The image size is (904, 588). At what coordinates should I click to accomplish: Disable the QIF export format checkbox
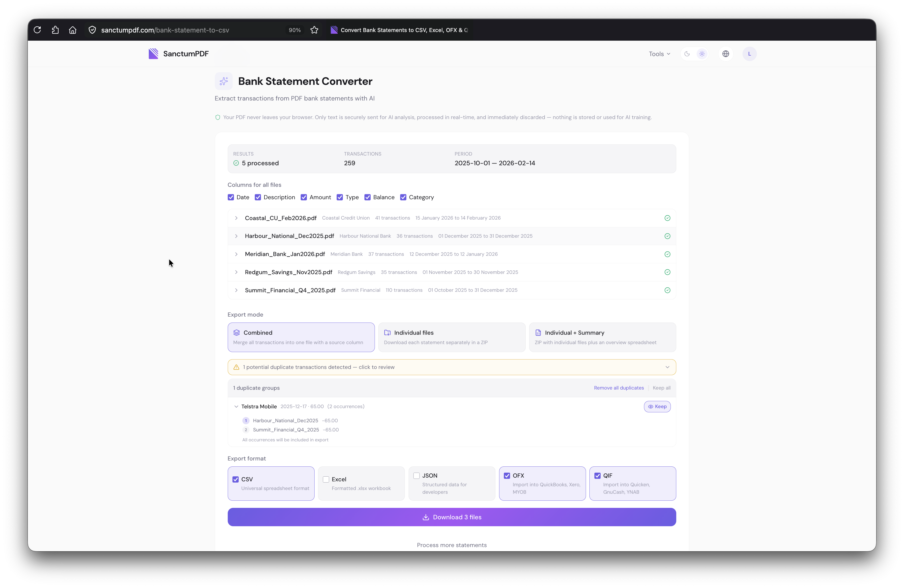coord(597,476)
